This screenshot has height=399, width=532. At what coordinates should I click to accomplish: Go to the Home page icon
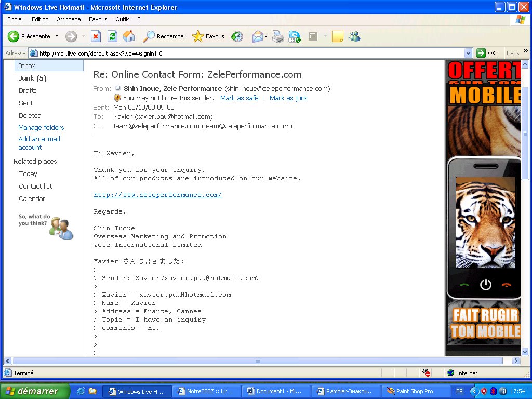tap(129, 36)
